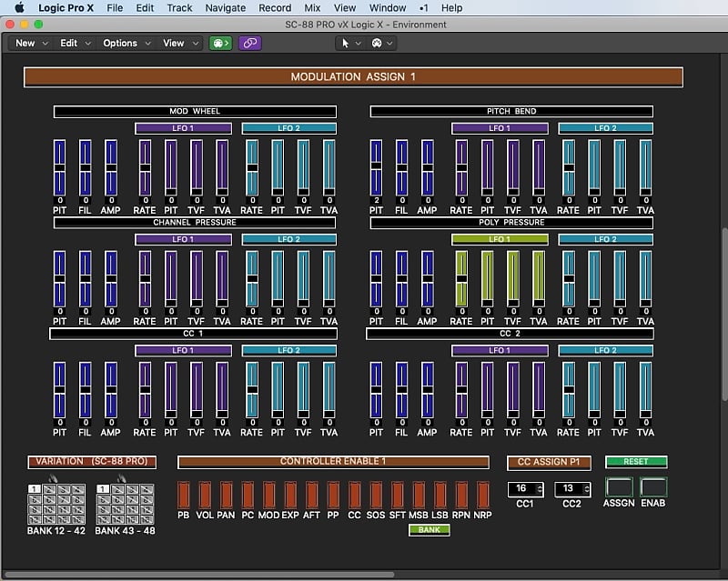Toggle the MSB controller enable switch
Screen dimensions: 728x581
(x=419, y=496)
